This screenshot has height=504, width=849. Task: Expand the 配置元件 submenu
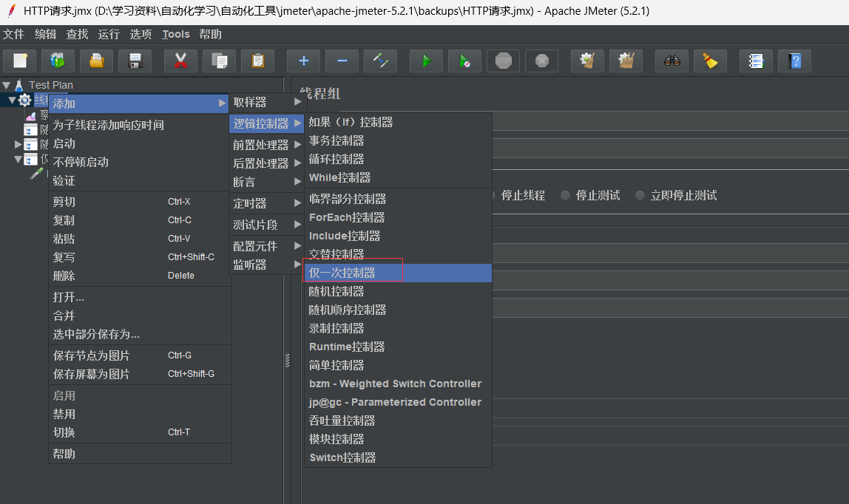[x=266, y=246]
